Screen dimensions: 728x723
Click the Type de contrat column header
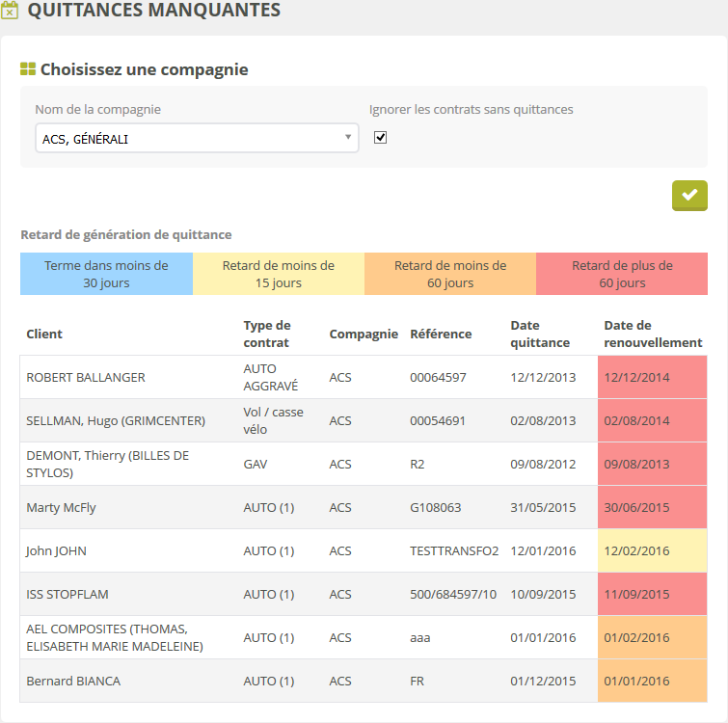point(267,334)
